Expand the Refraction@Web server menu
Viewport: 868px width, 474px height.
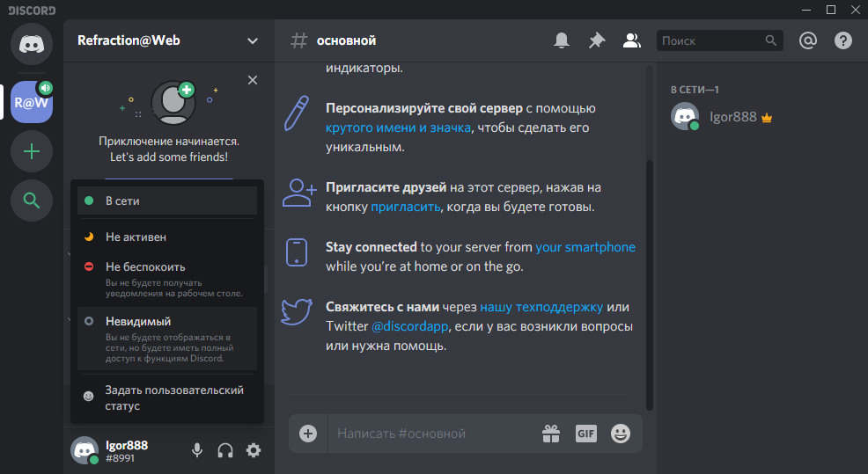coord(253,40)
